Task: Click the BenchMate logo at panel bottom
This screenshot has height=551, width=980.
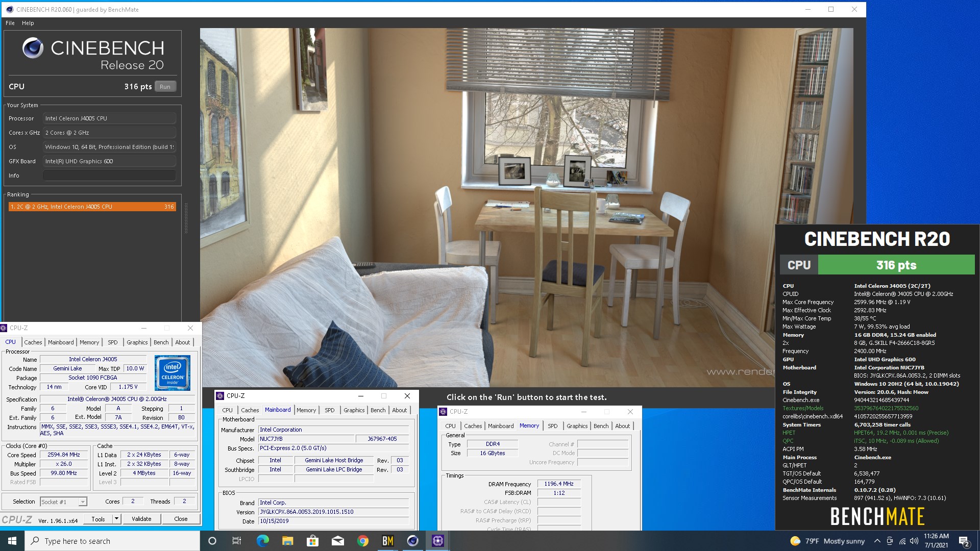Action: click(x=877, y=516)
